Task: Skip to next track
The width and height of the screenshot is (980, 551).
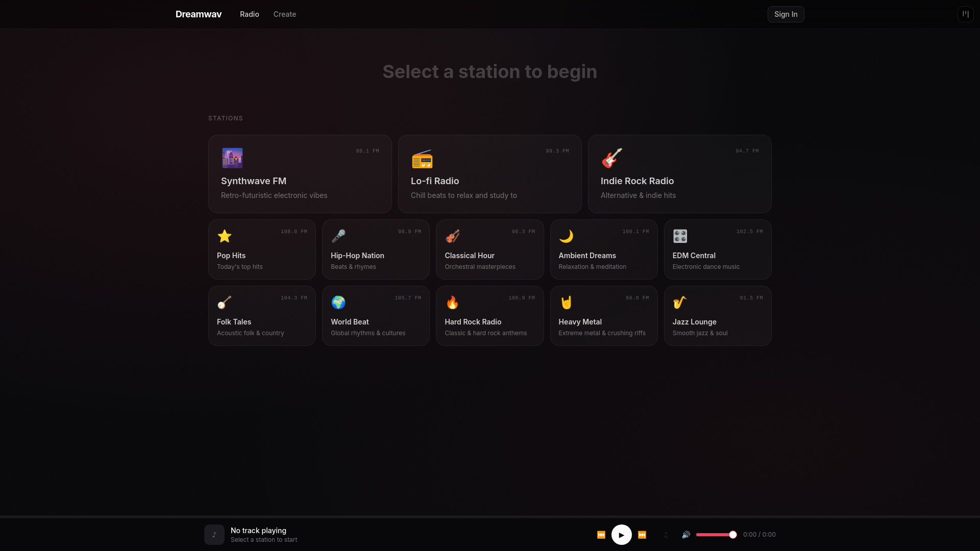Action: pos(642,535)
